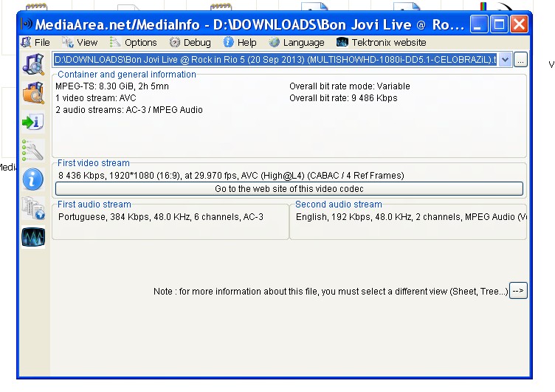The width and height of the screenshot is (555, 392).
Task: Click the '-->' button to switch view
Action: point(518,291)
